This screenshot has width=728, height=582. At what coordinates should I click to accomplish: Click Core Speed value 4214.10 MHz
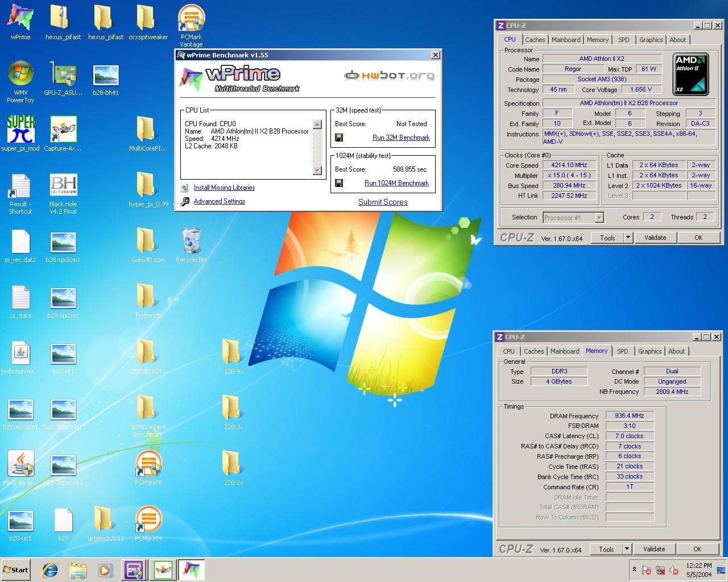click(569, 165)
